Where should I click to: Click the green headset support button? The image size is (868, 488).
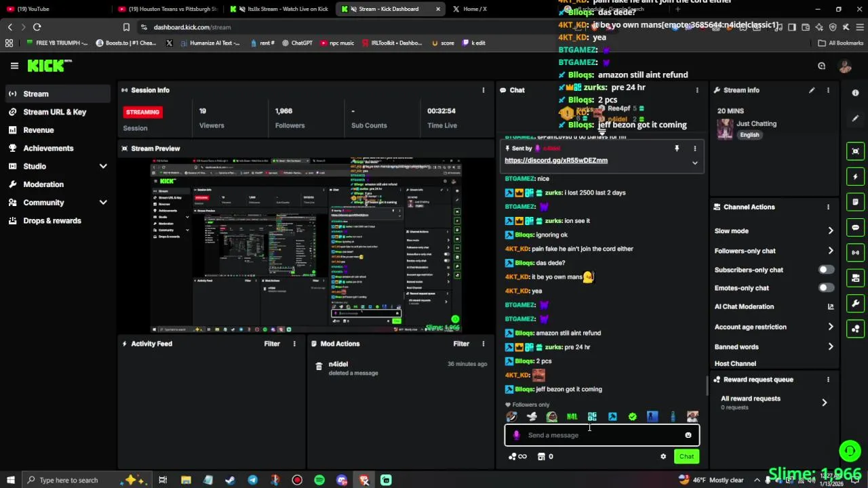pos(850,450)
